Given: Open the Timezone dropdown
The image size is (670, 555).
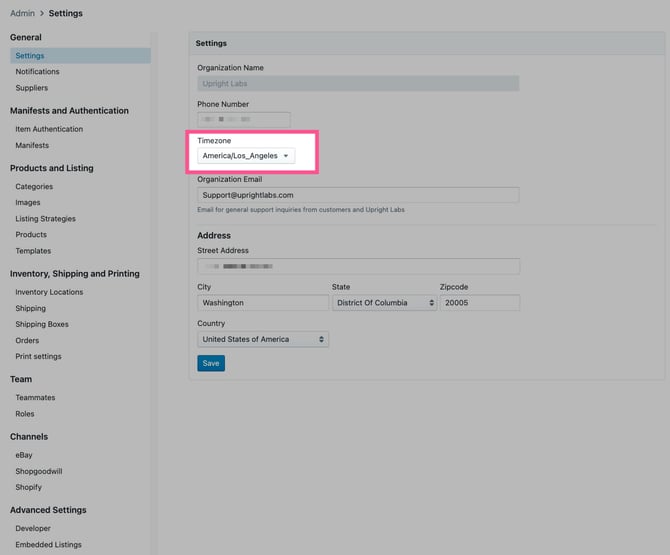Looking at the screenshot, I should click(x=246, y=156).
